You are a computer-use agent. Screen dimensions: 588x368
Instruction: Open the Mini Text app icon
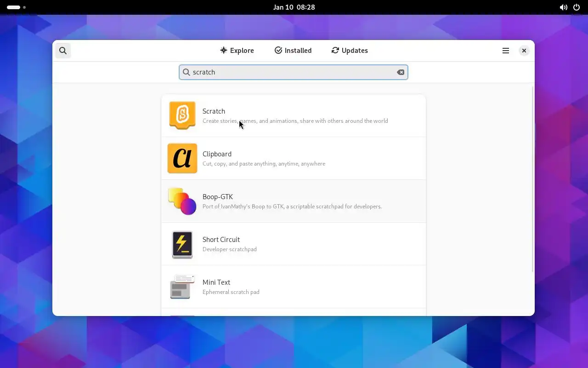(x=182, y=287)
